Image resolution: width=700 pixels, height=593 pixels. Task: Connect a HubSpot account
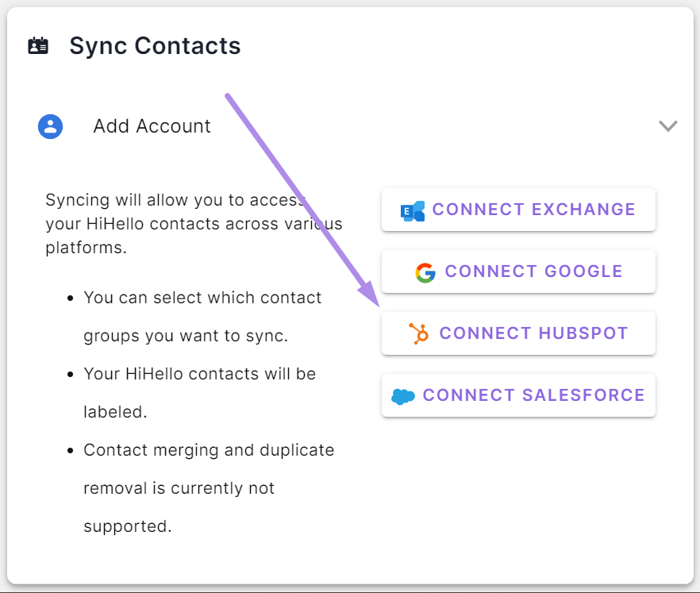pos(518,333)
